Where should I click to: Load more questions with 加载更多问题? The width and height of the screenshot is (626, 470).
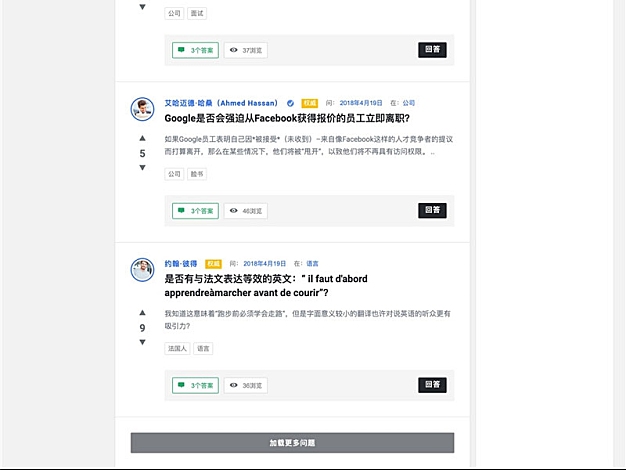click(x=292, y=443)
